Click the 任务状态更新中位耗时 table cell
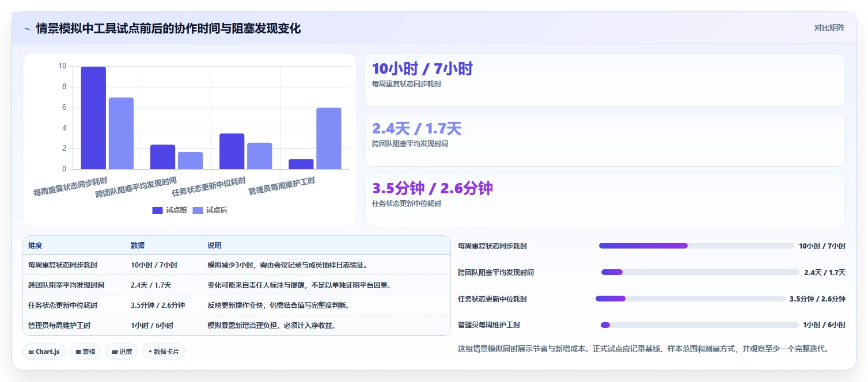This screenshot has width=868, height=382. pyautogui.click(x=63, y=305)
